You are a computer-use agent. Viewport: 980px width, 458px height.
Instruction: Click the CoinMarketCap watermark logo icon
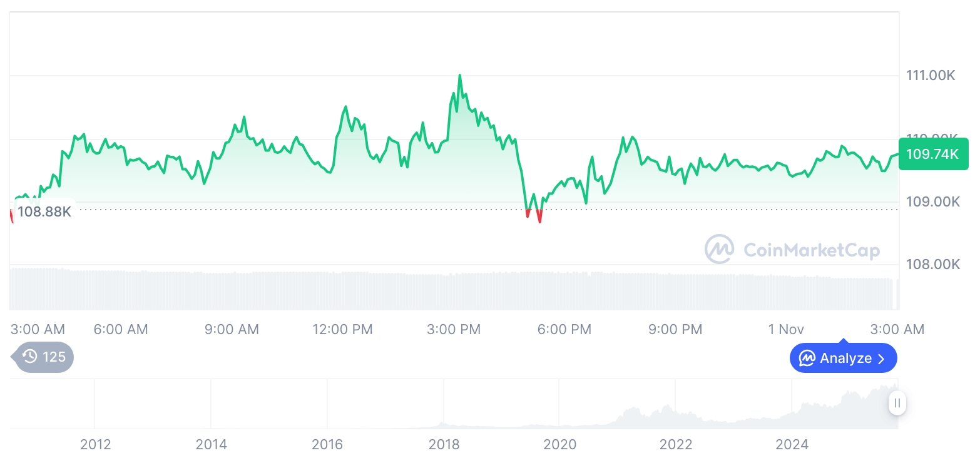(x=719, y=249)
